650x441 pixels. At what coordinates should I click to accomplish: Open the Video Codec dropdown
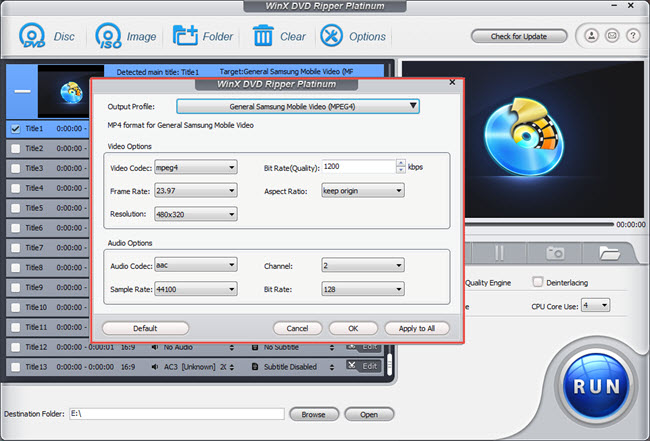tap(196, 167)
